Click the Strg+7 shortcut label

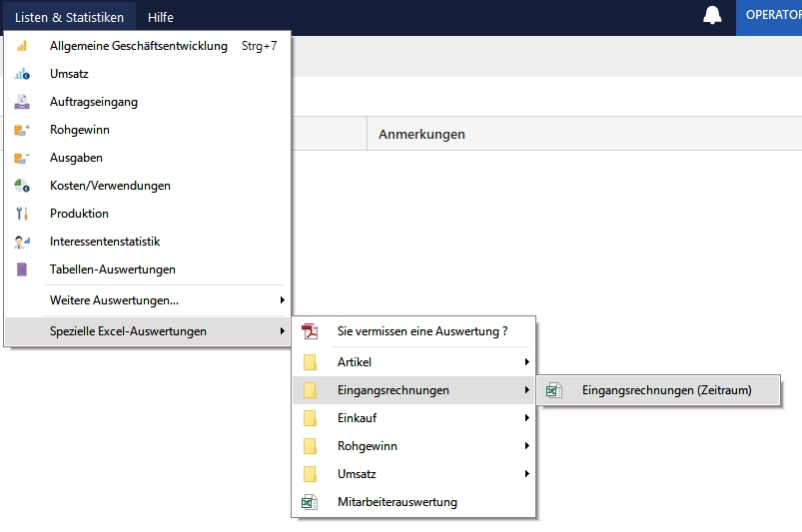click(260, 46)
